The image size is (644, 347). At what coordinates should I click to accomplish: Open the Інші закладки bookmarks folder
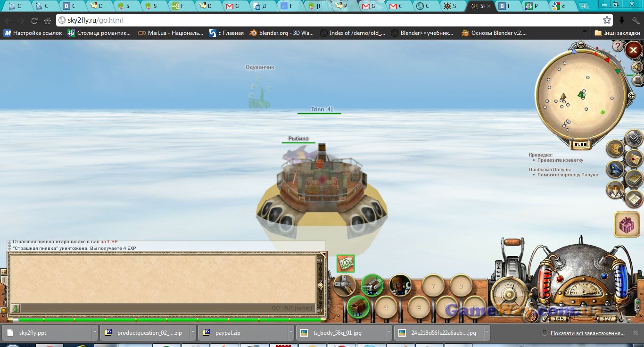617,33
